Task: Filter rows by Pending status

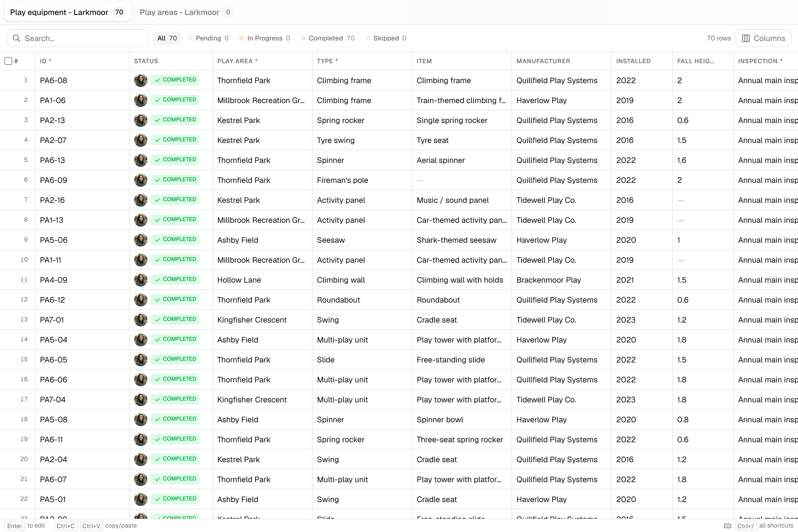Action: click(208, 38)
